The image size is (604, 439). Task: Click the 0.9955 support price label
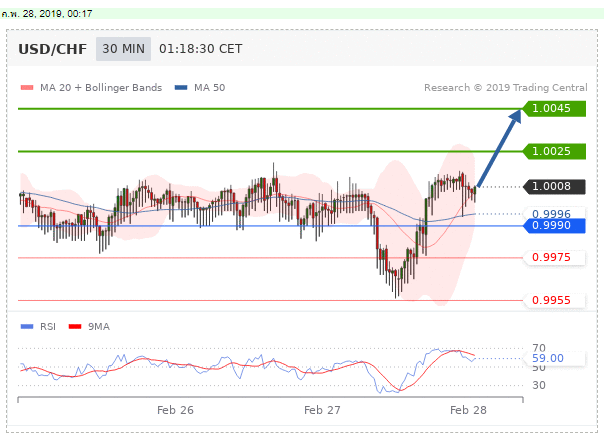point(551,300)
